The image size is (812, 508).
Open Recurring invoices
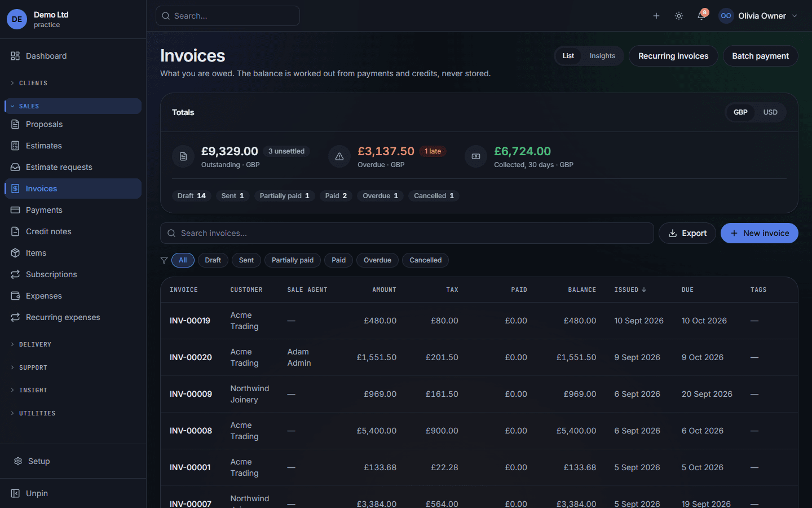click(673, 56)
